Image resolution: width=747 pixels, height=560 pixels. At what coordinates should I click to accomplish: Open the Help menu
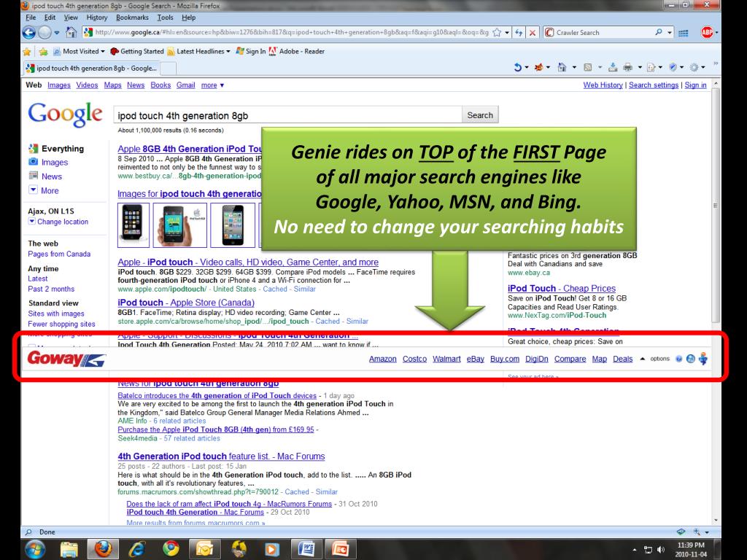tap(189, 17)
